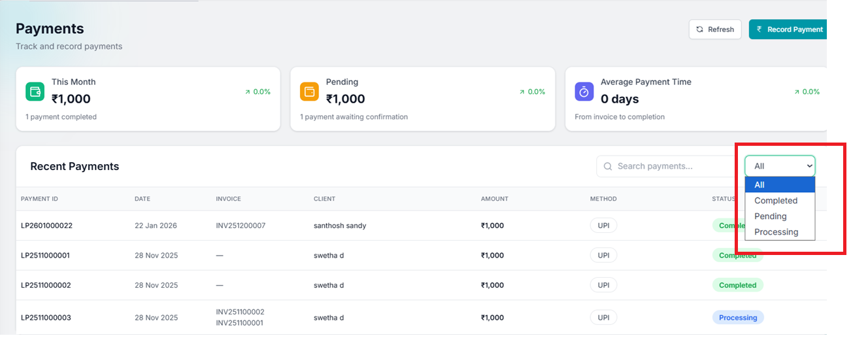The width and height of the screenshot is (868, 340).
Task: Click the trend arrow on This Month card
Action: click(248, 92)
